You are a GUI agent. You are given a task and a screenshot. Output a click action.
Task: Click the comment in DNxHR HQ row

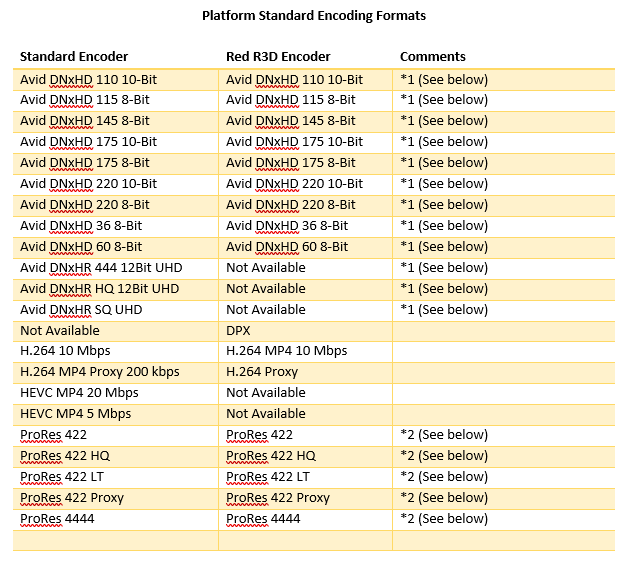point(444,289)
